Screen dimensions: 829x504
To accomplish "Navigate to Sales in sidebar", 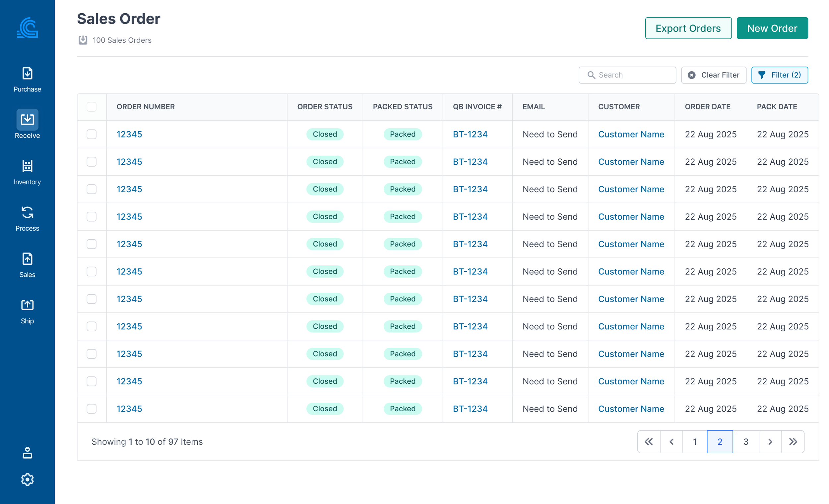I will 27,265.
